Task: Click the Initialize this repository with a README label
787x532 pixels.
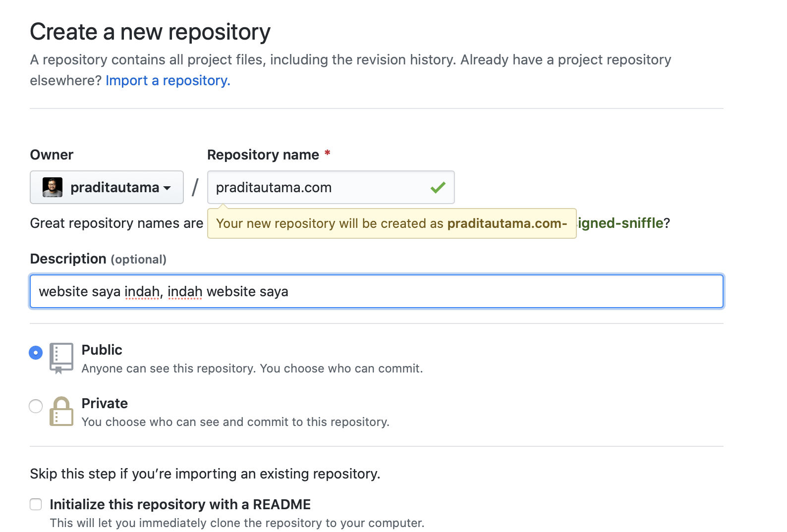Action: 180,504
